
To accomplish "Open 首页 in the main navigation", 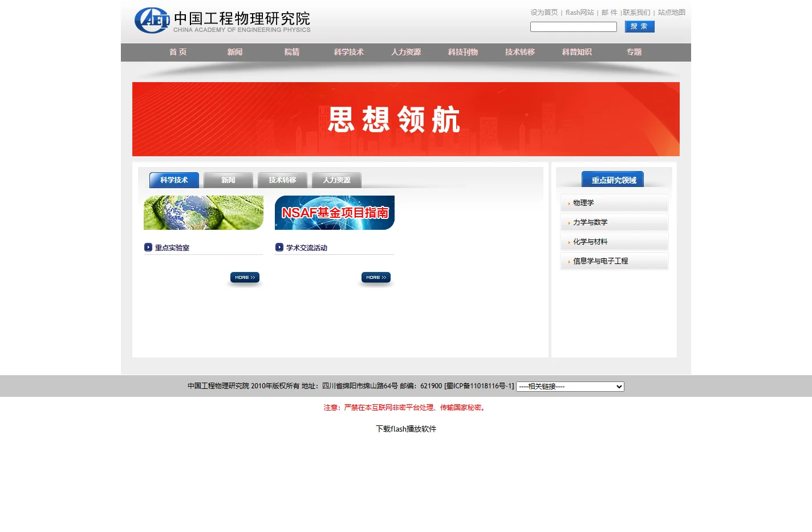I will [178, 52].
